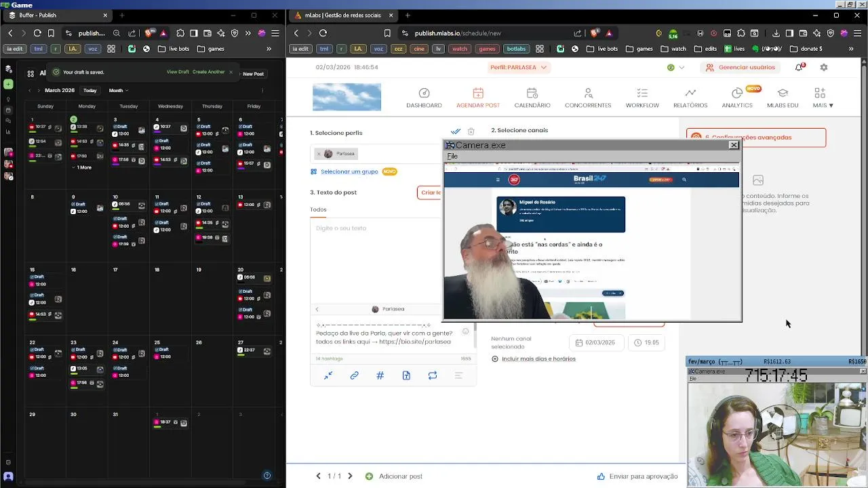Image resolution: width=868 pixels, height=488 pixels.
Task: Click the green plus button in Buffer sidebar
Action: tap(8, 84)
